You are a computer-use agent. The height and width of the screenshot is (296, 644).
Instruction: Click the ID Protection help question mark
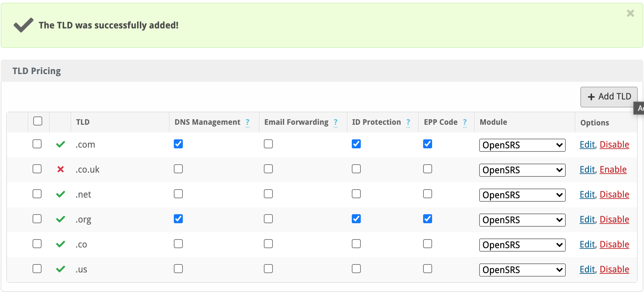click(x=408, y=122)
